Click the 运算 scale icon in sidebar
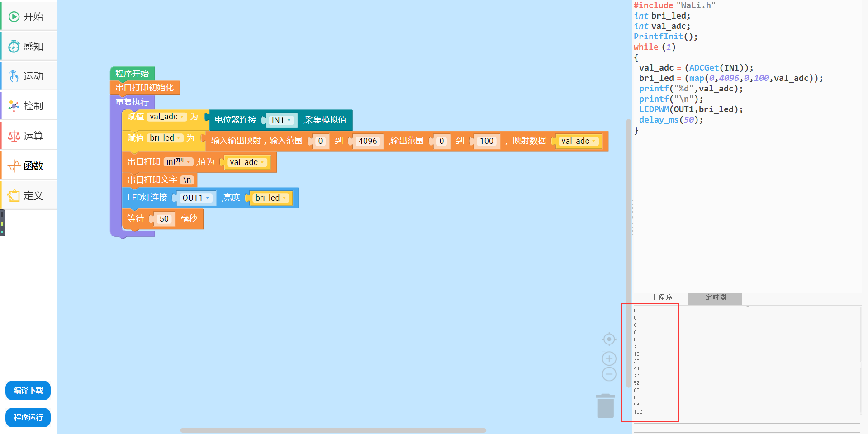 [x=14, y=136]
